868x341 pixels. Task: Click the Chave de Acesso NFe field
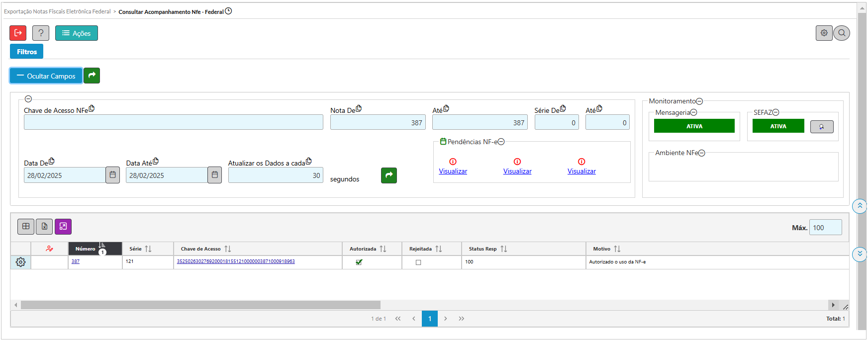173,122
